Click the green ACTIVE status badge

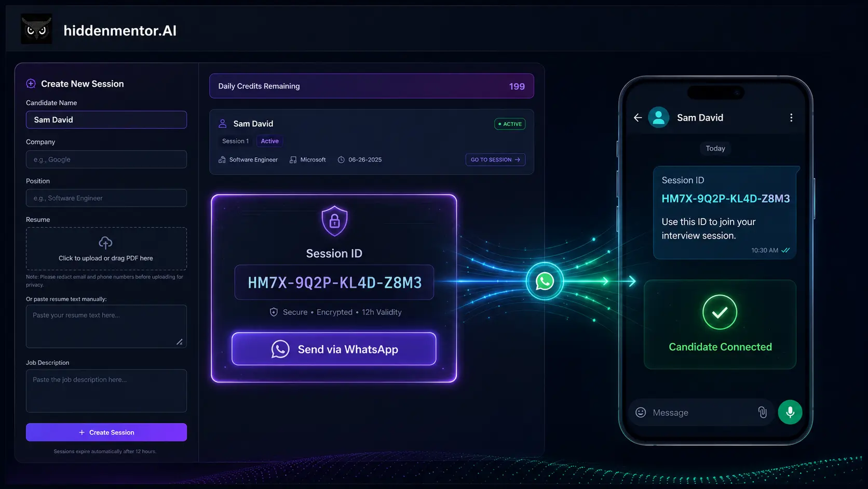(x=510, y=124)
